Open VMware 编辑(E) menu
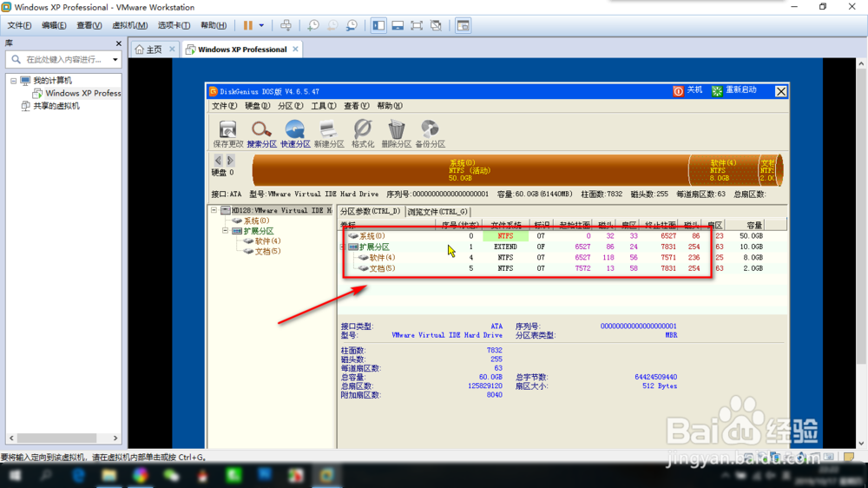This screenshot has width=868, height=488. [54, 25]
